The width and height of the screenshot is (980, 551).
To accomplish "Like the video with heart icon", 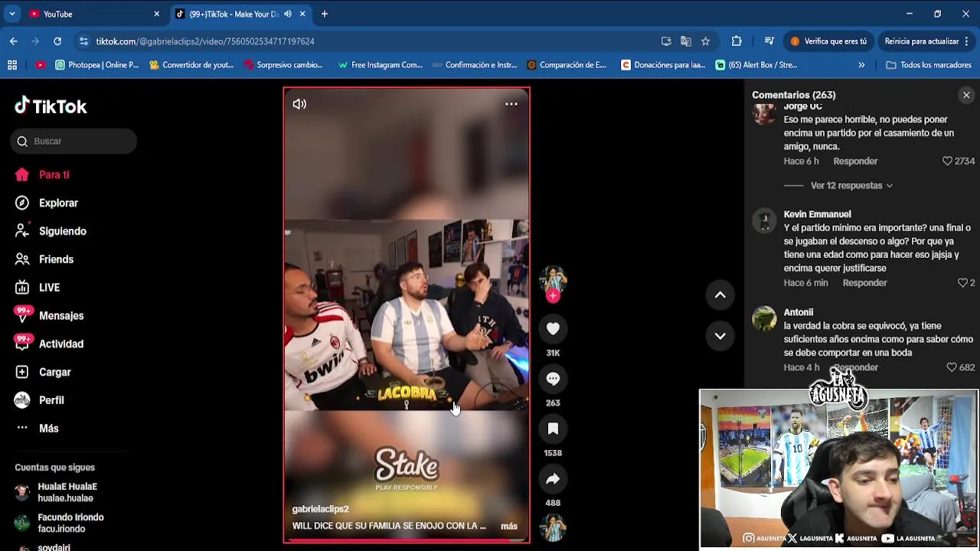I will click(x=553, y=329).
